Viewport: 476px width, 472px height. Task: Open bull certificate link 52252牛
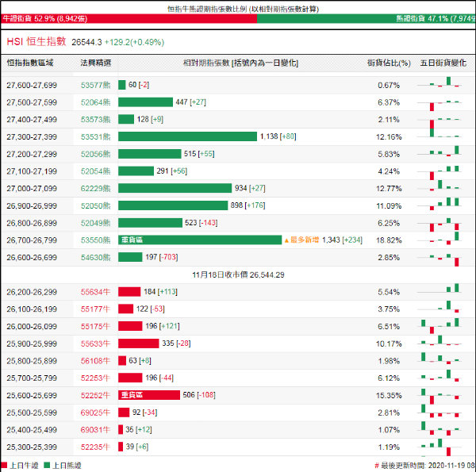[95, 396]
